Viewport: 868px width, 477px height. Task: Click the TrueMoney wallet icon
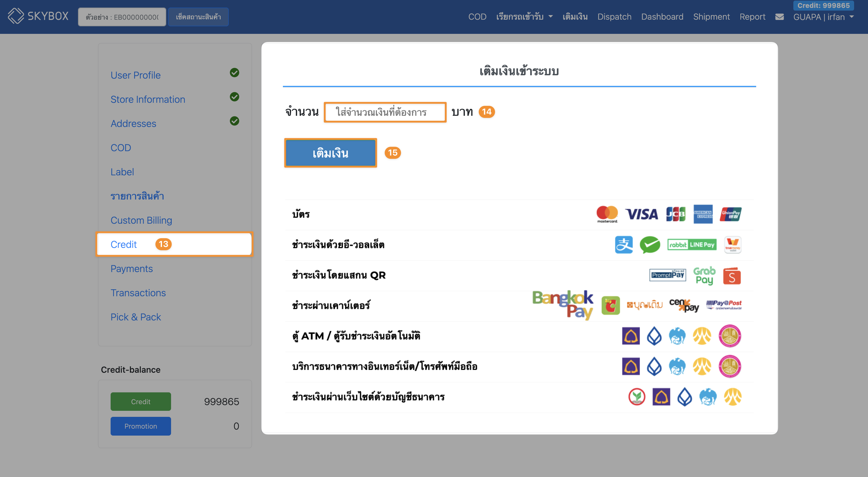[733, 245]
